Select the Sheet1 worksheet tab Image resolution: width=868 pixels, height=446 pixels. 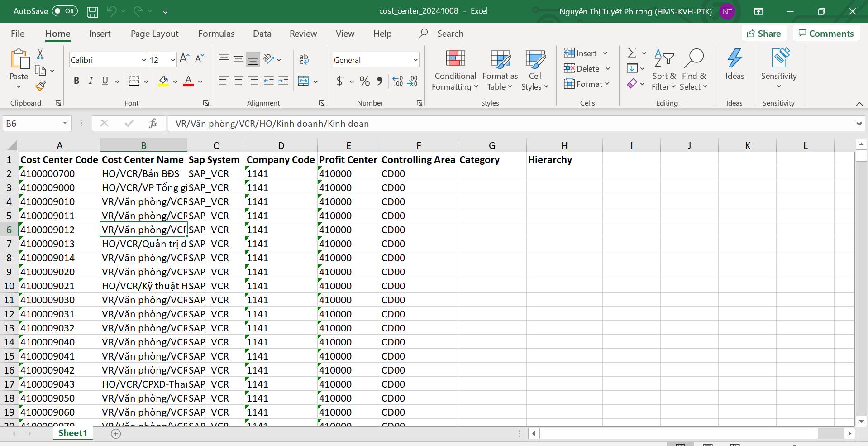tap(72, 433)
